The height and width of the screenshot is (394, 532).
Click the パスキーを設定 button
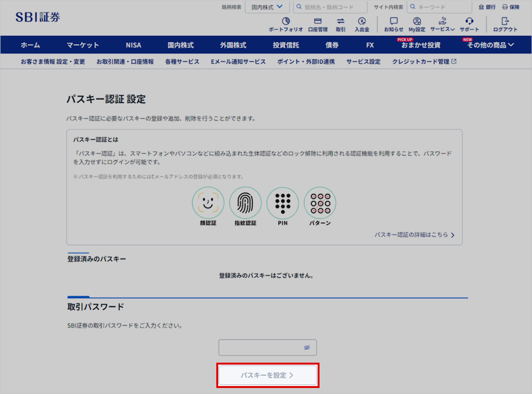pyautogui.click(x=268, y=375)
